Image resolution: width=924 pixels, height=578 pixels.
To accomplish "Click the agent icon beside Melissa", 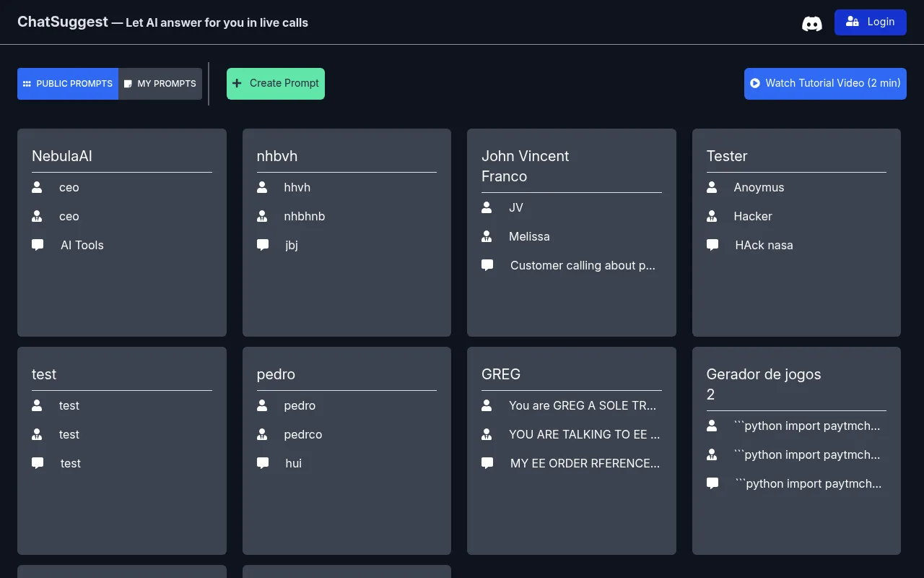I will pyautogui.click(x=487, y=236).
